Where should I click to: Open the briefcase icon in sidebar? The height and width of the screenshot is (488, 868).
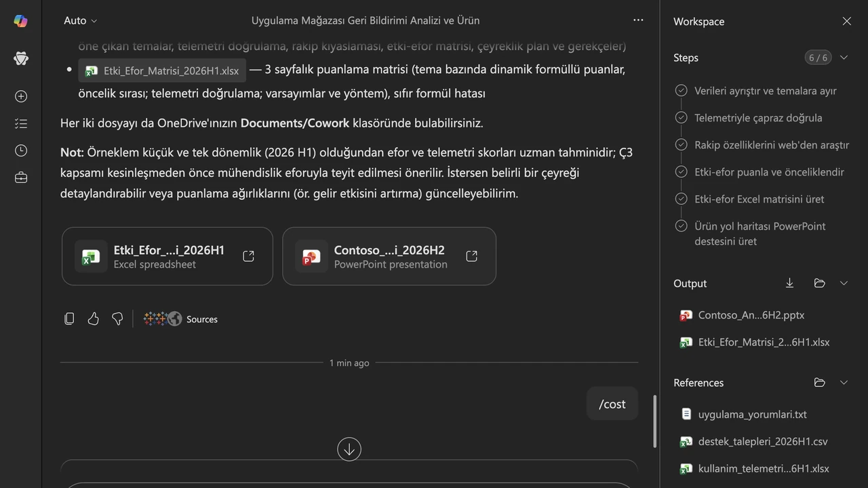click(21, 178)
